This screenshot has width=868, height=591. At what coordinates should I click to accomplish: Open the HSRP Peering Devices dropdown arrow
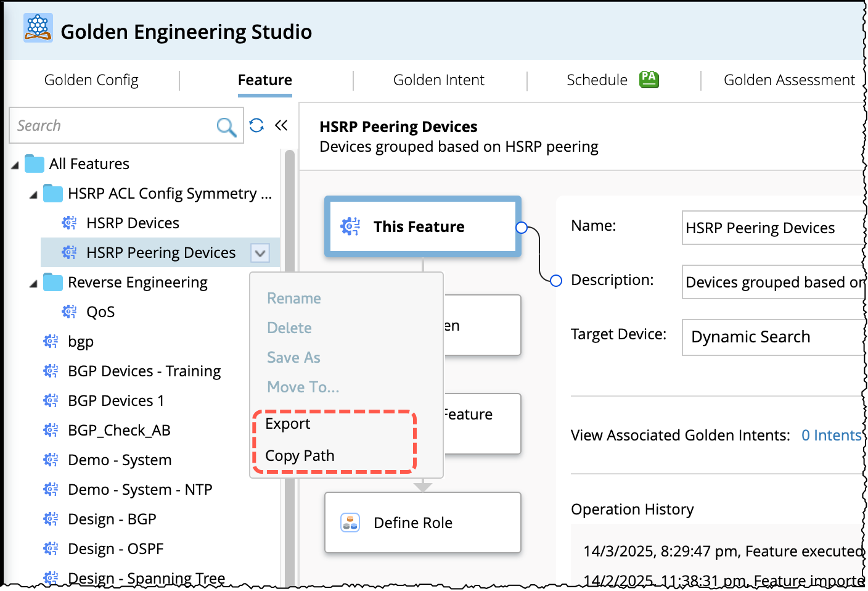pos(260,253)
